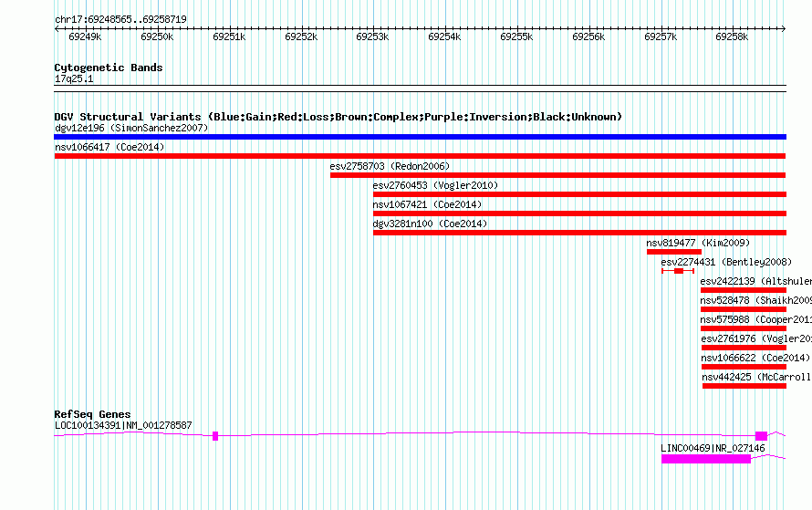Open the nsv1066417 (Coe2014) variant label
The width and height of the screenshot is (812, 510).
pyautogui.click(x=109, y=147)
